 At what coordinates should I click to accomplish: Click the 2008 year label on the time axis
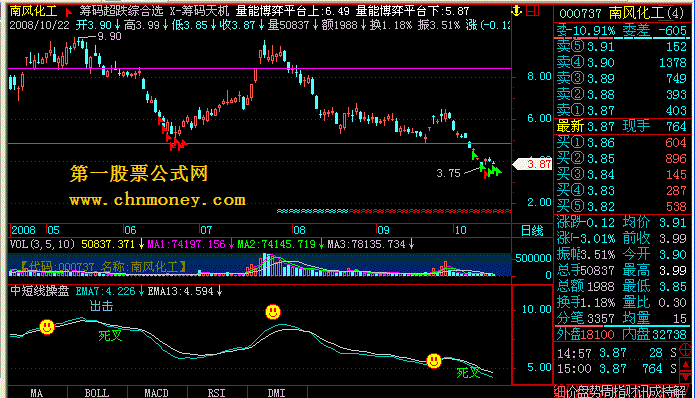coord(23,230)
